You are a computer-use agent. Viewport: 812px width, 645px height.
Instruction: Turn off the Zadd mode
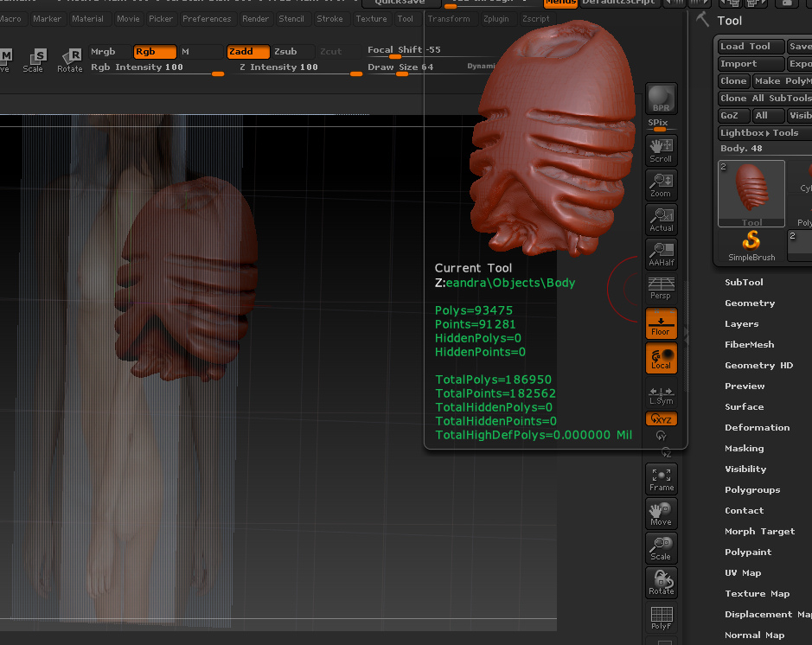pos(248,52)
